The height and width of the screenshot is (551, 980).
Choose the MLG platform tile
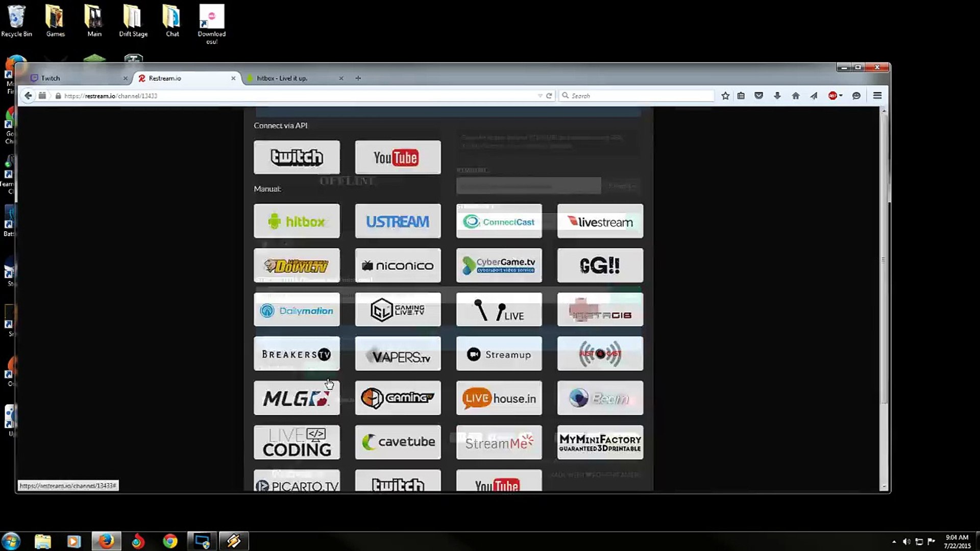297,398
